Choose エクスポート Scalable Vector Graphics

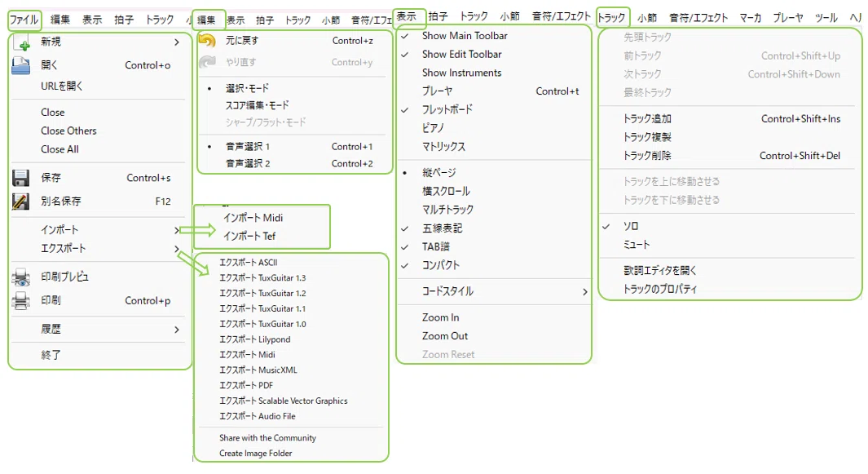click(284, 401)
